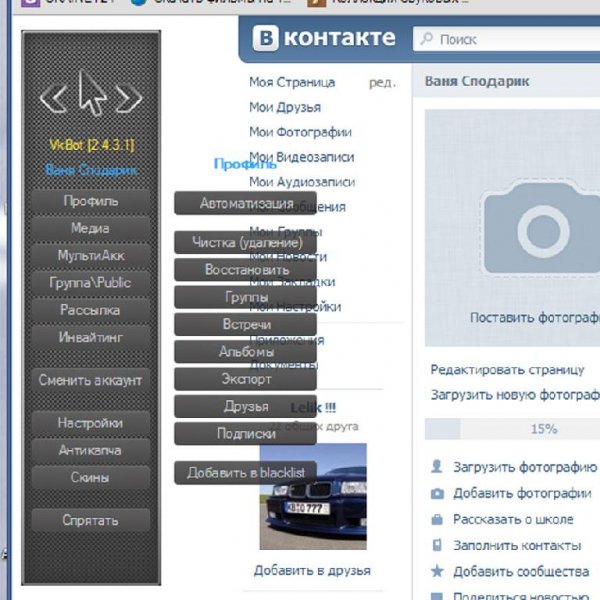Viewport: 600px width, 600px height.
Task: Click the cursor pointer logo in VkBot
Action: tap(92, 93)
